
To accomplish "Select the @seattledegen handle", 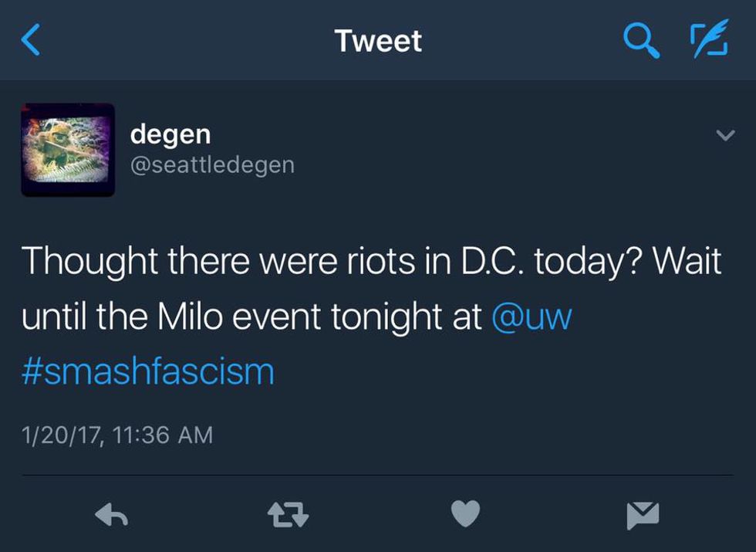I will [x=212, y=164].
